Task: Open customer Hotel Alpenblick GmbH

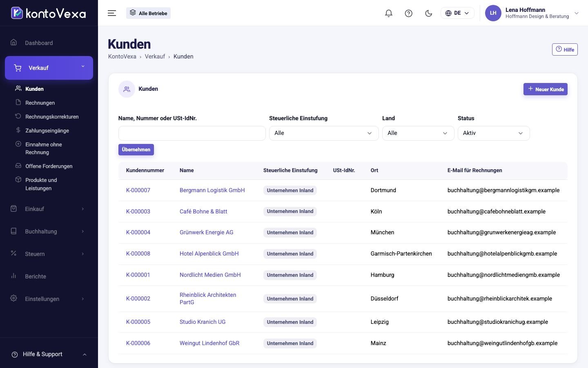Action: click(209, 254)
